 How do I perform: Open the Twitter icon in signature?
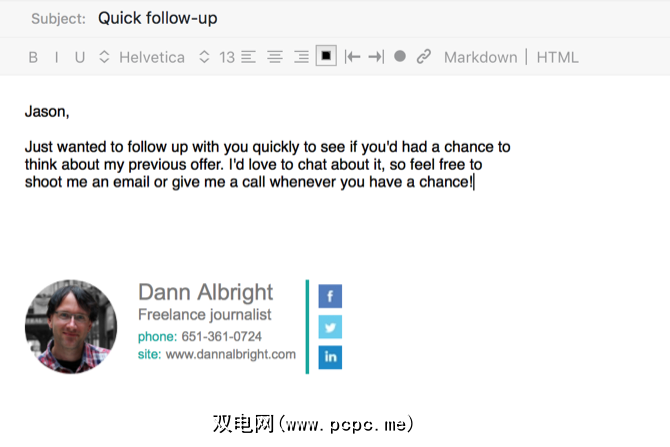pyautogui.click(x=330, y=327)
